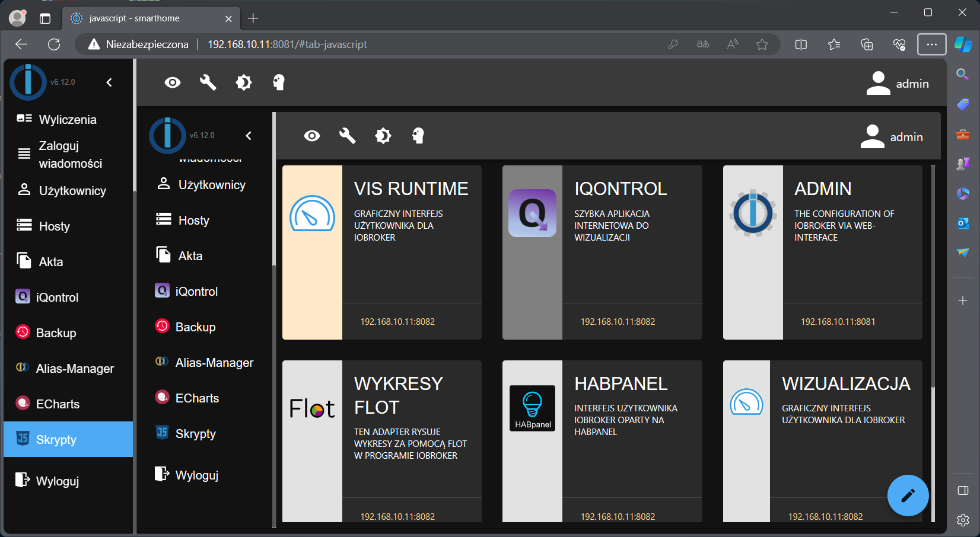Select Hosty in outer sidebar
This screenshot has height=537, width=980.
click(68, 226)
